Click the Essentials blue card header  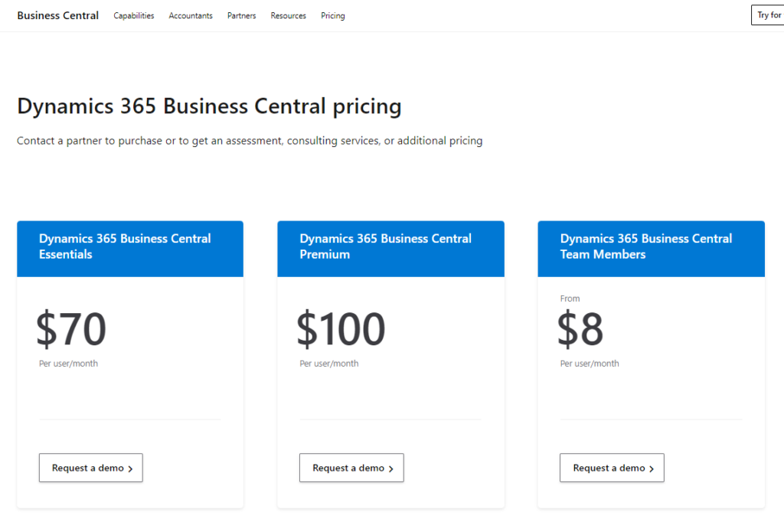point(129,248)
